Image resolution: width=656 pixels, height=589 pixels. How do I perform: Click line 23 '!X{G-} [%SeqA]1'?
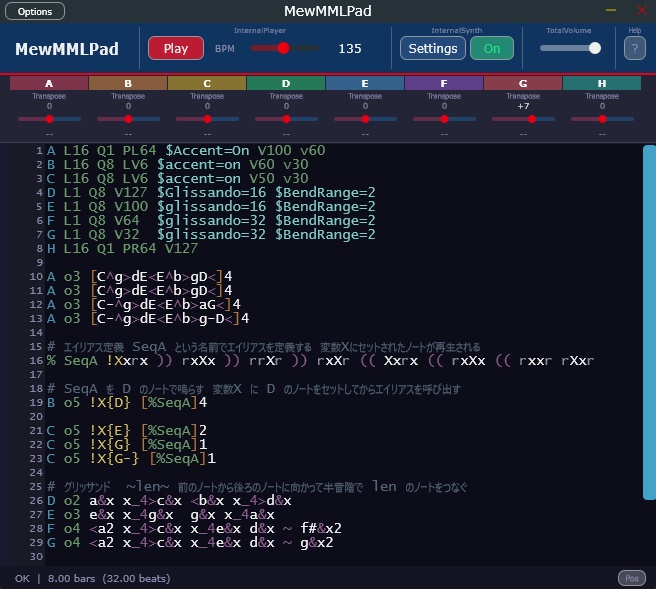point(152,458)
